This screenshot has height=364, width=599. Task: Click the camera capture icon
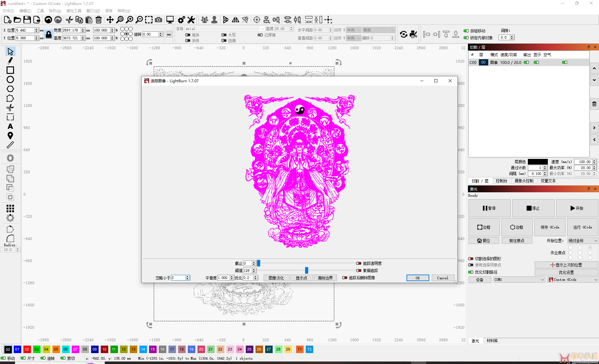158,20
